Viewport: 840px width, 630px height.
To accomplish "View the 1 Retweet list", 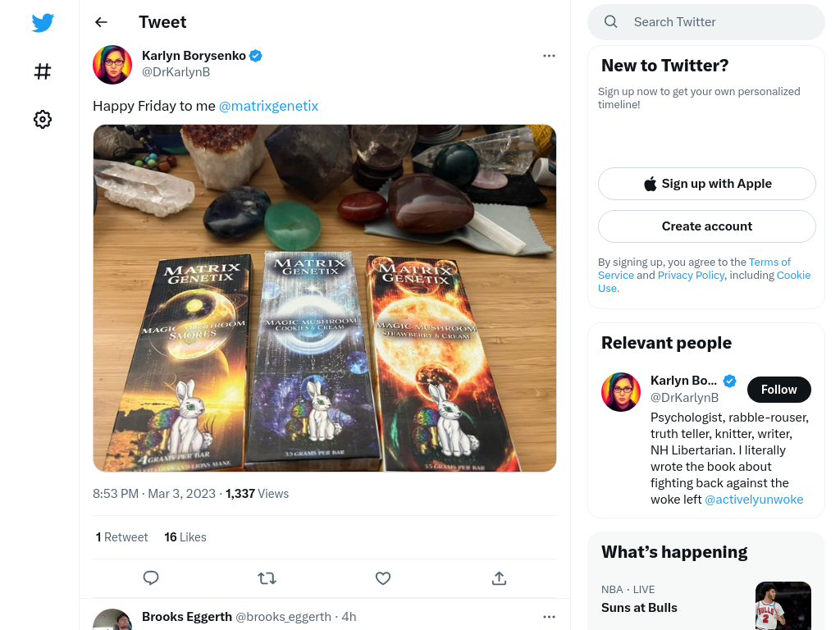I will pos(121,536).
